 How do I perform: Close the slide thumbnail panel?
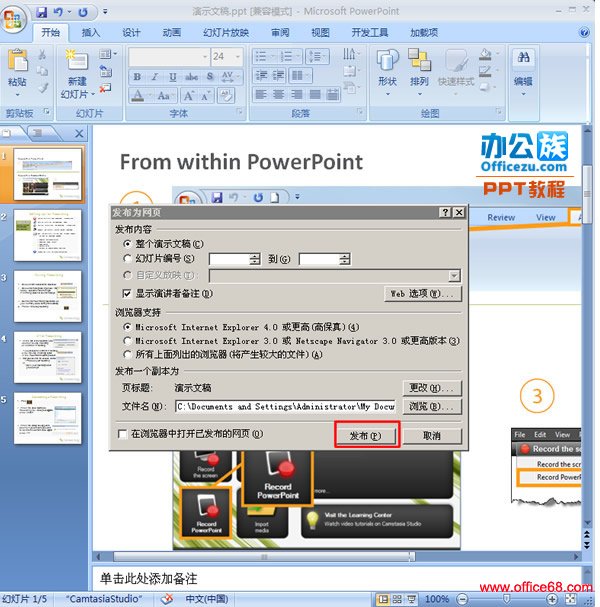[79, 134]
